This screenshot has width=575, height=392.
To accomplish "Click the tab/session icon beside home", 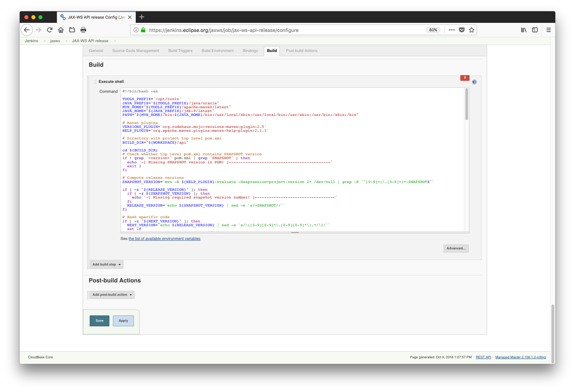I will (x=72, y=30).
